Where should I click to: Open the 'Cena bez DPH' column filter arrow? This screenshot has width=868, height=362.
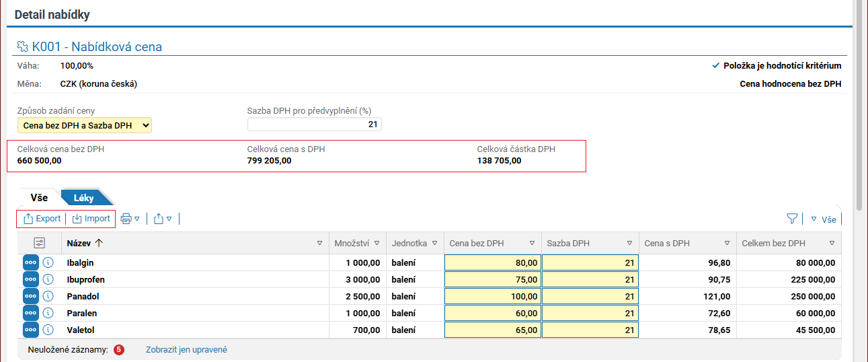(532, 244)
